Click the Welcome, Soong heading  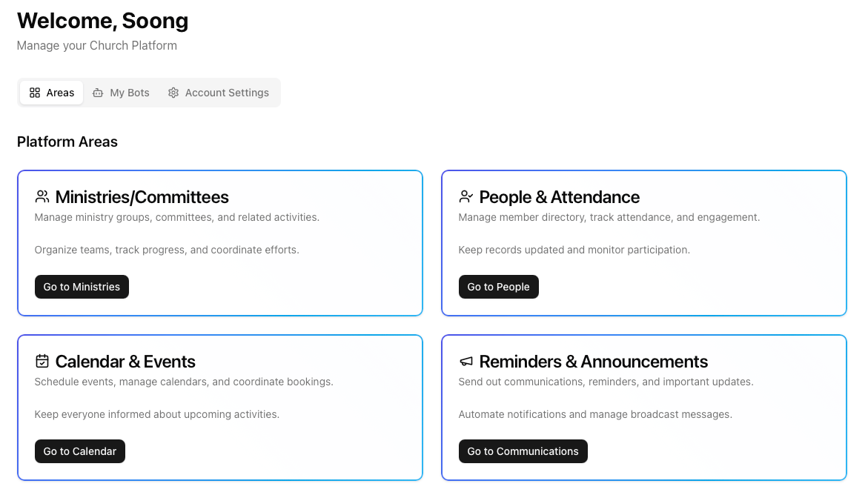coord(102,21)
